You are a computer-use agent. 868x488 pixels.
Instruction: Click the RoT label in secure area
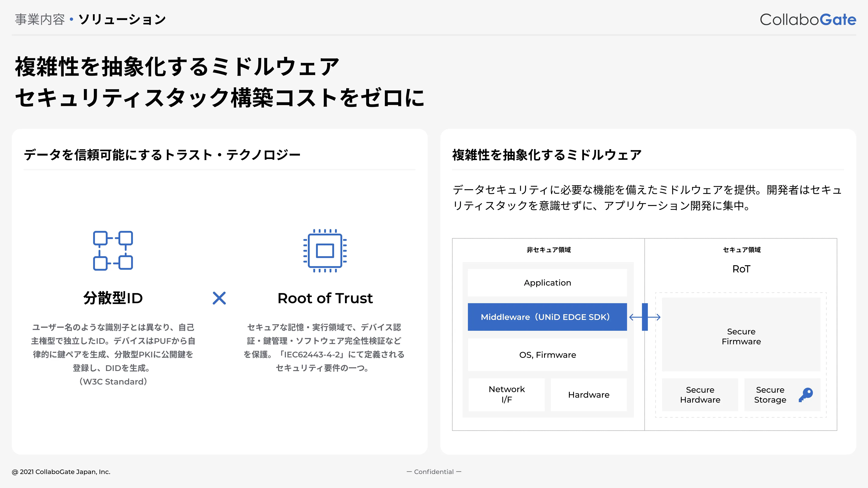coord(741,269)
